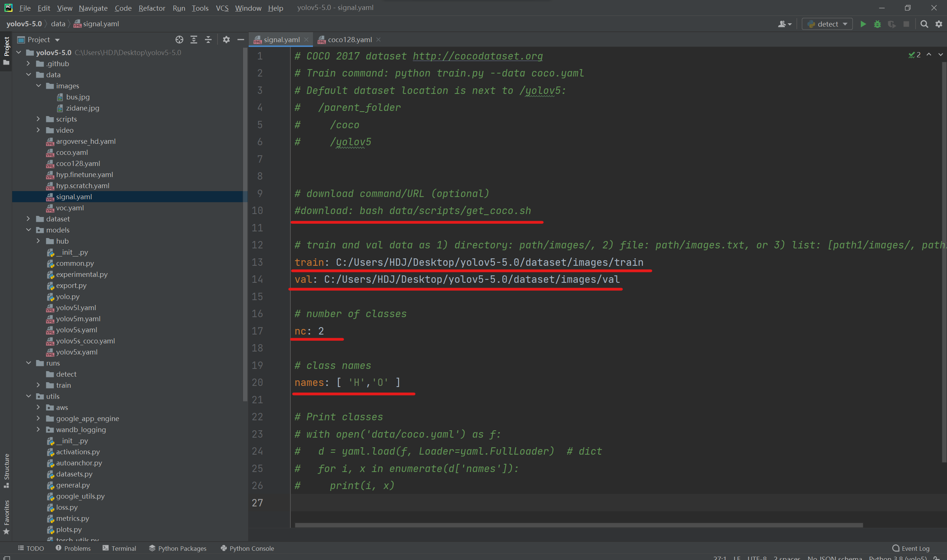Toggle the Favorites tool window
Screen dimensions: 947x560
pyautogui.click(x=6, y=516)
